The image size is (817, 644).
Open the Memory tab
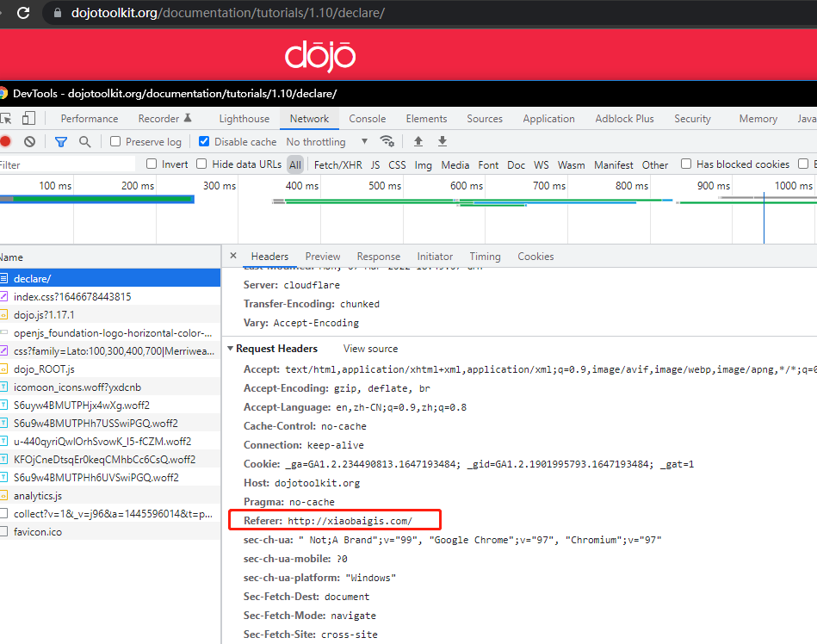(x=758, y=119)
